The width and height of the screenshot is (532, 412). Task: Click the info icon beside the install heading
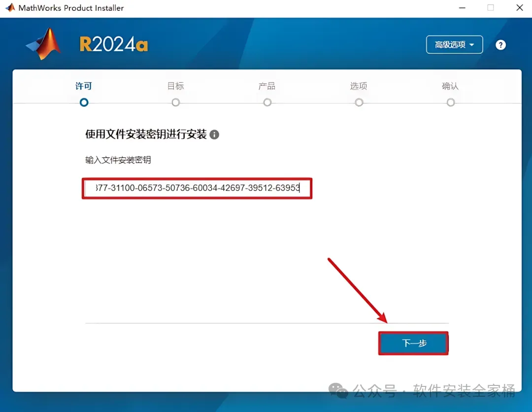214,134
